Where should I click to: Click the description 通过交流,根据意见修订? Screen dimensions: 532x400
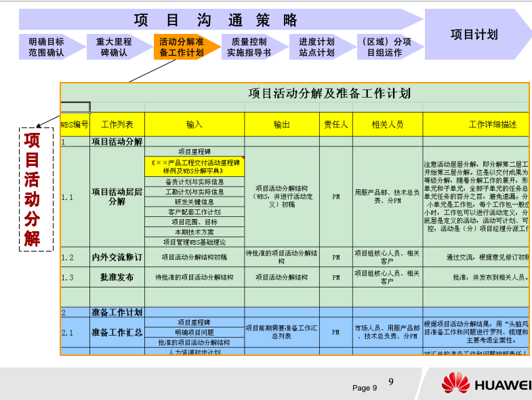point(476,258)
